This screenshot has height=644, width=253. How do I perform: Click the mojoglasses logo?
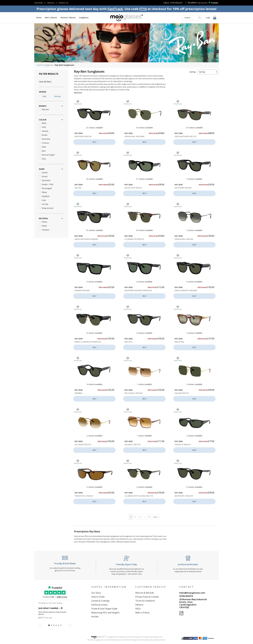point(126,17)
